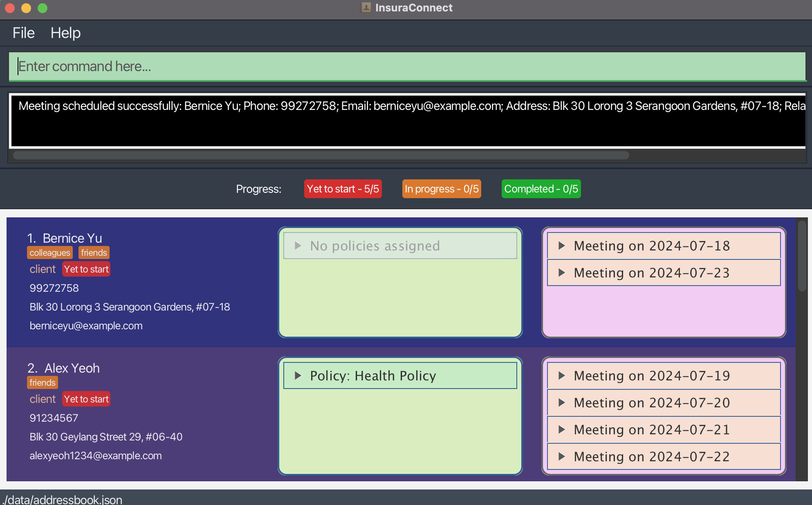
Task: Click the Completed - 0/5 label
Action: click(541, 189)
